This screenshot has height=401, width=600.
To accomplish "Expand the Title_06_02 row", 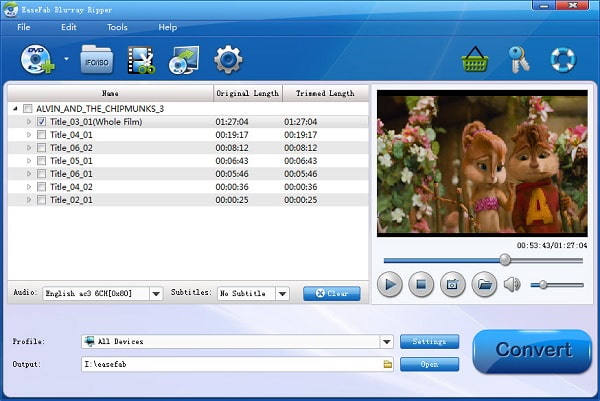I will point(29,148).
